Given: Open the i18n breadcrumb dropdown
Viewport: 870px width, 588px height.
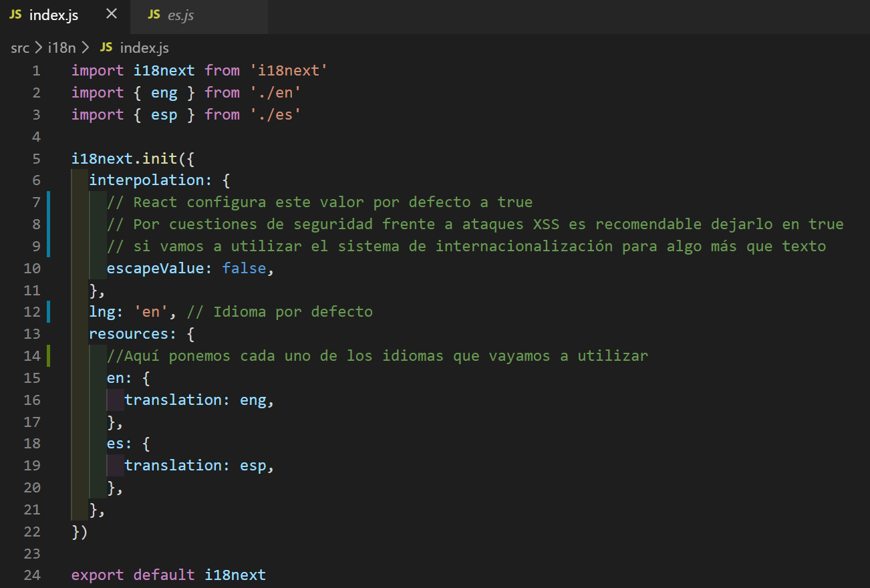Looking at the screenshot, I should [x=61, y=47].
